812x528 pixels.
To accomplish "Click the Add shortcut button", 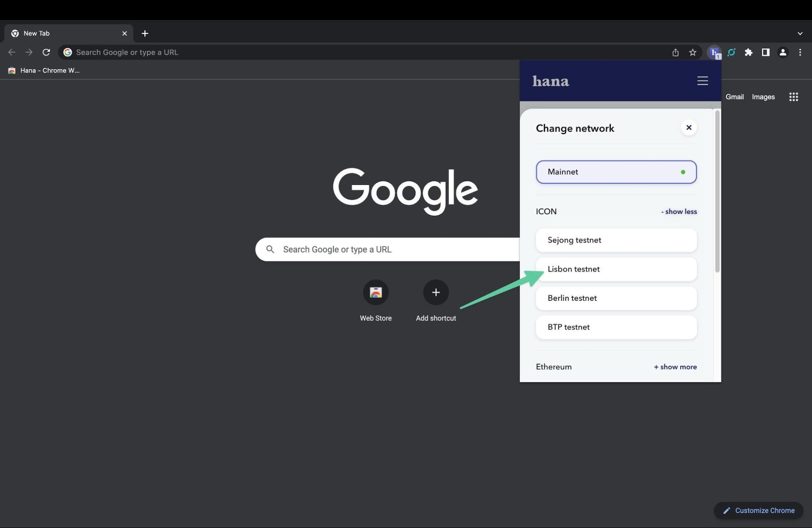I will 436,301.
